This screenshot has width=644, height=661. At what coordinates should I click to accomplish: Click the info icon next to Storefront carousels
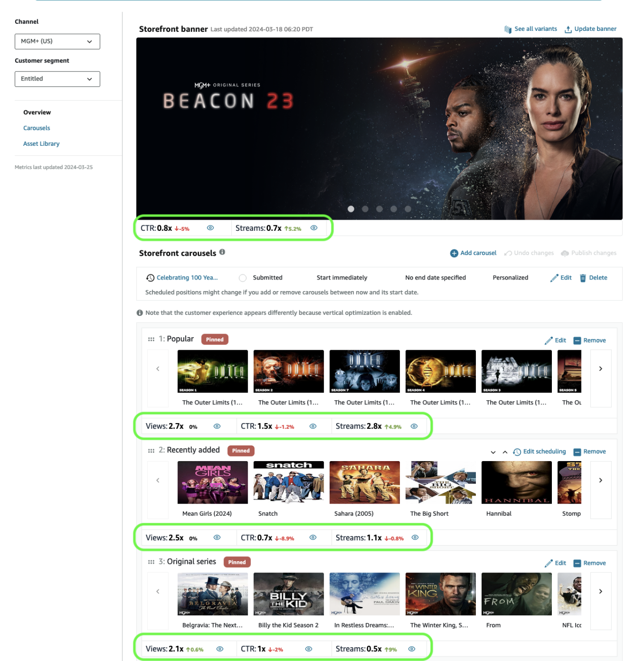point(222,252)
